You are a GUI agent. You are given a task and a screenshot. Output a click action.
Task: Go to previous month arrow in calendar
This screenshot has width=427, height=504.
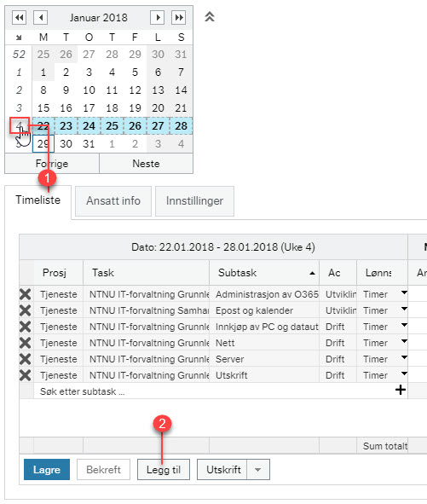pos(40,17)
